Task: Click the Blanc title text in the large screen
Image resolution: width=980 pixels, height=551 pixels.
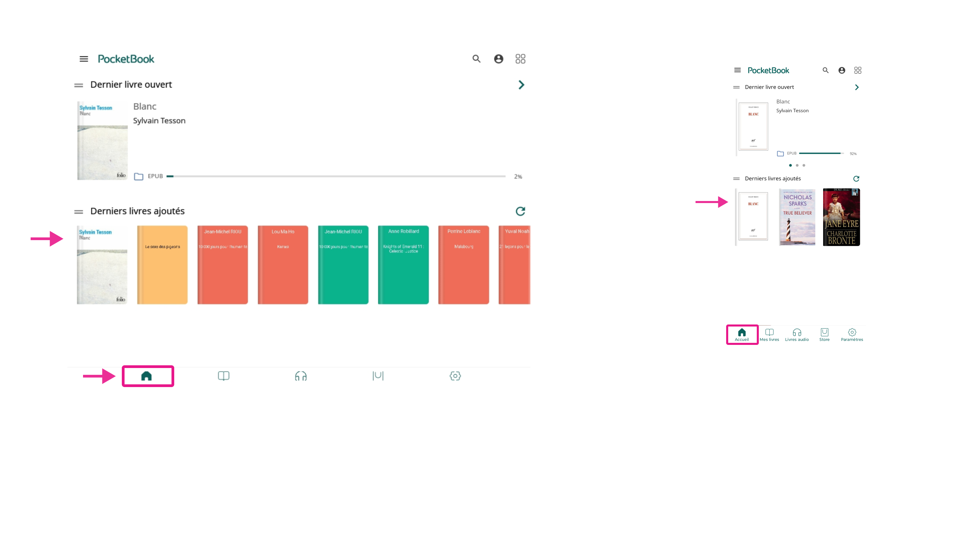Action: 145,106
